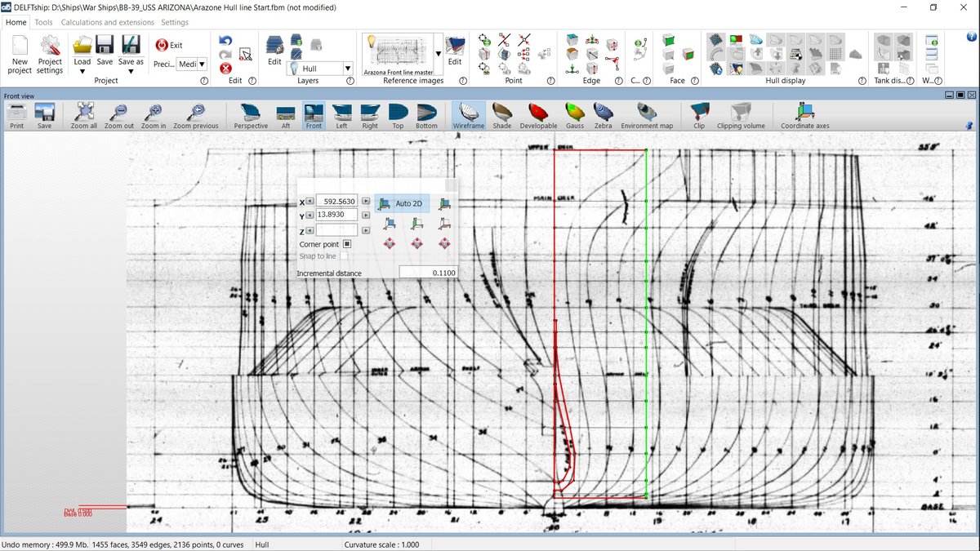Expand the Precision dropdown

pos(202,64)
